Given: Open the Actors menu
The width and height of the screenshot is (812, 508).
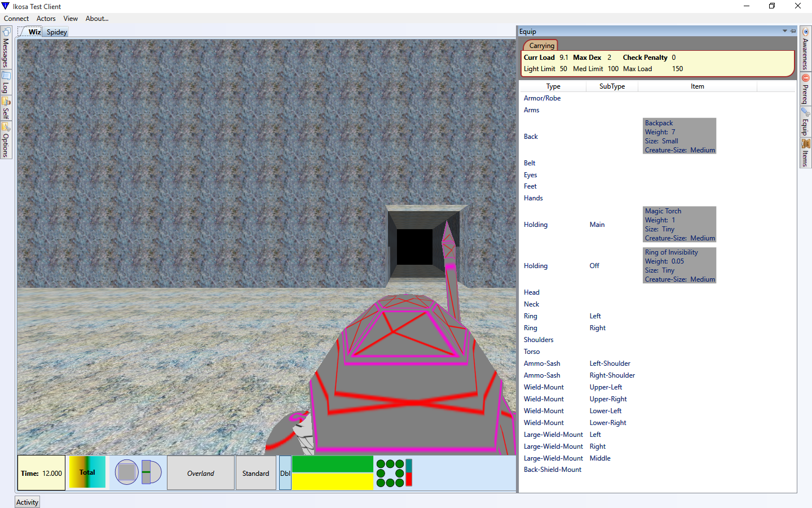Looking at the screenshot, I should [x=46, y=19].
